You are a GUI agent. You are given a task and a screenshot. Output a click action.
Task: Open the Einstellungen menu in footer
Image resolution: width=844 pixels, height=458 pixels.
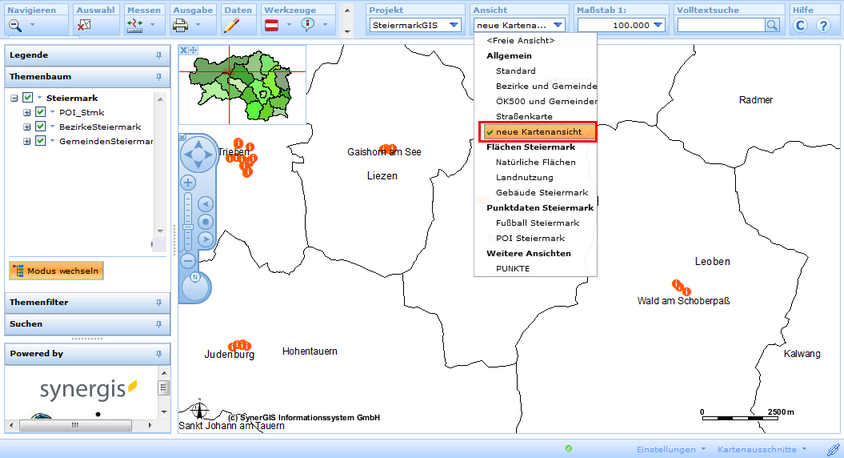pos(671,449)
